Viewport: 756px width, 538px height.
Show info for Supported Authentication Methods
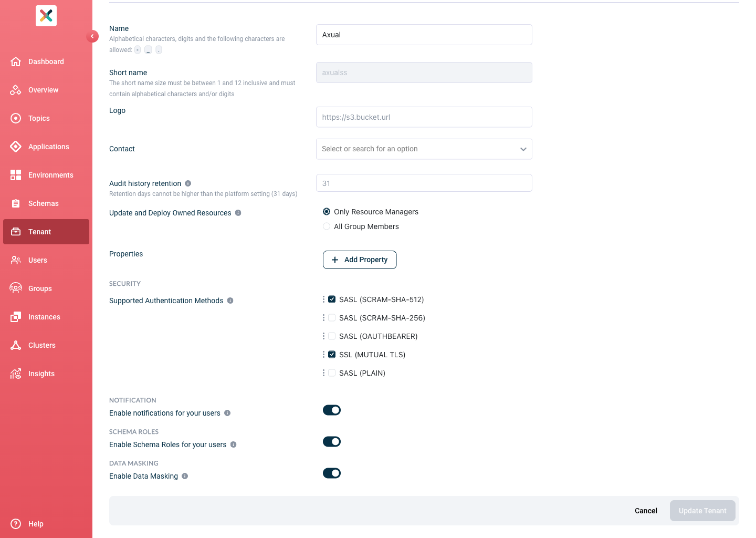point(230,301)
